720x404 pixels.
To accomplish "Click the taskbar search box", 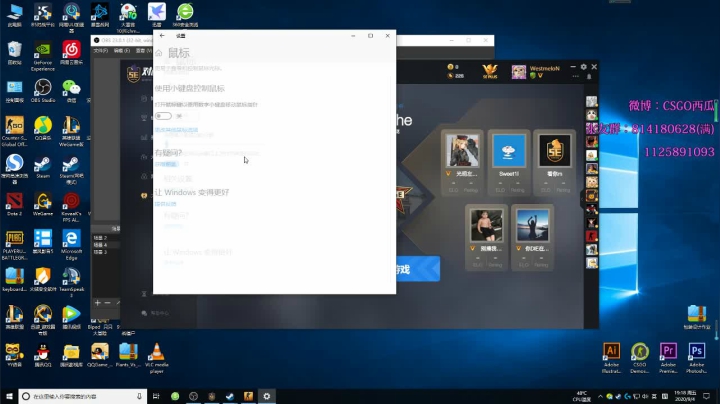I will point(83,396).
